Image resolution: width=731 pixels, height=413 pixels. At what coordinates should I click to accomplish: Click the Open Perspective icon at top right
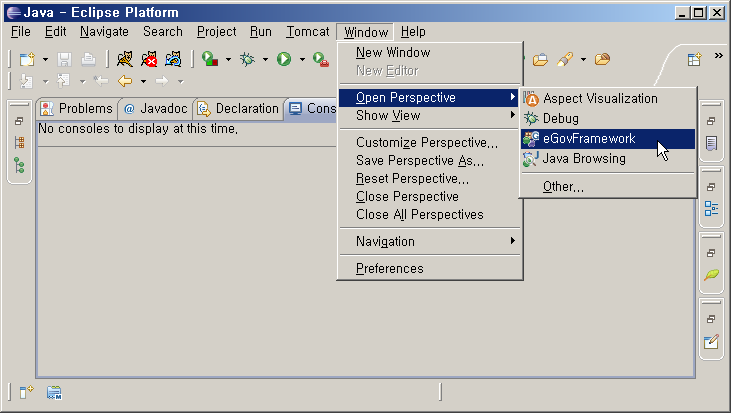pyautogui.click(x=694, y=60)
